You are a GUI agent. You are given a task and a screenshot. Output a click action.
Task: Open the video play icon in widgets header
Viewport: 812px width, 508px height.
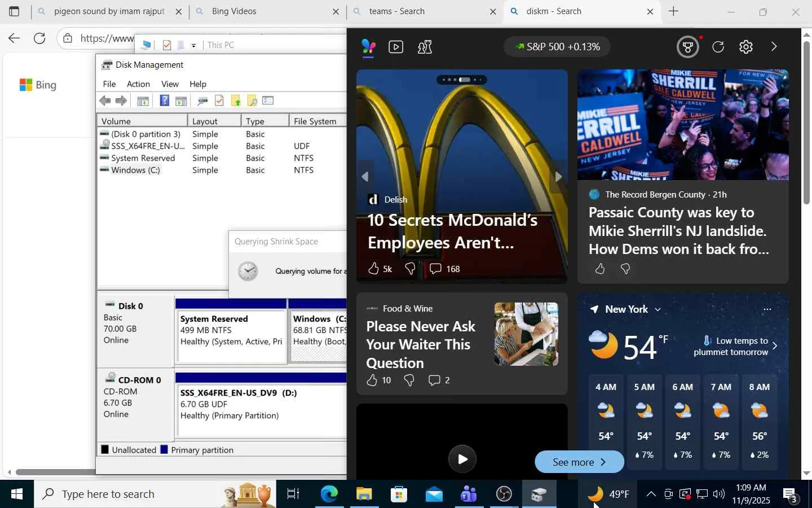(396, 47)
